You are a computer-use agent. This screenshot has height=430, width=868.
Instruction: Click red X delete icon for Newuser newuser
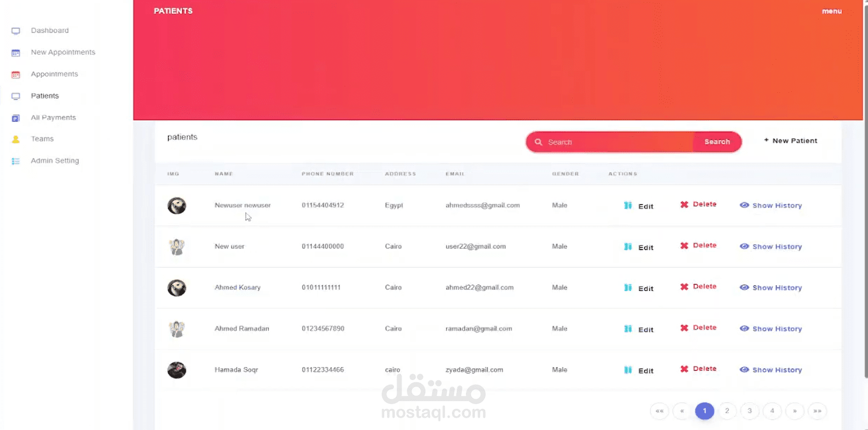[x=684, y=205]
